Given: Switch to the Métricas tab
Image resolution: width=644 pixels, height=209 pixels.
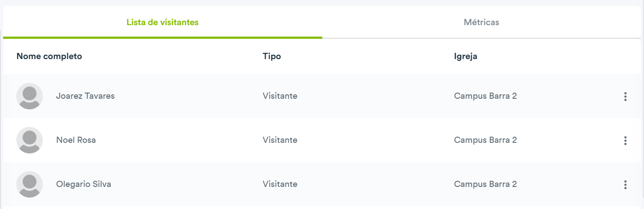Looking at the screenshot, I should click(482, 22).
